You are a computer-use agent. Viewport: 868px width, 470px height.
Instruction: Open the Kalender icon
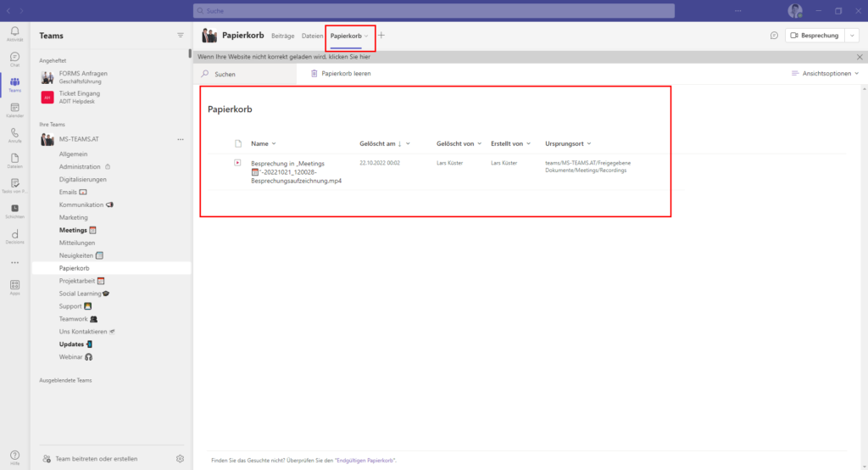pyautogui.click(x=15, y=109)
